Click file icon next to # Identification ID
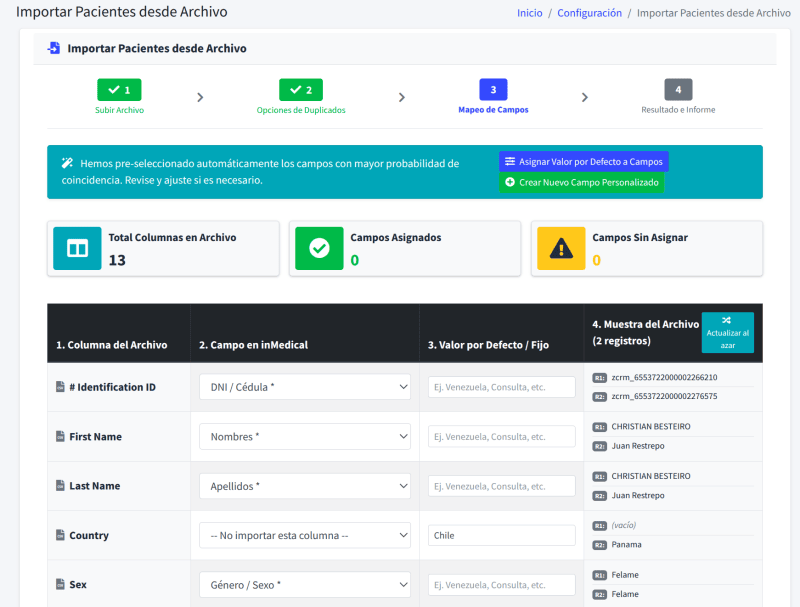 (60, 387)
